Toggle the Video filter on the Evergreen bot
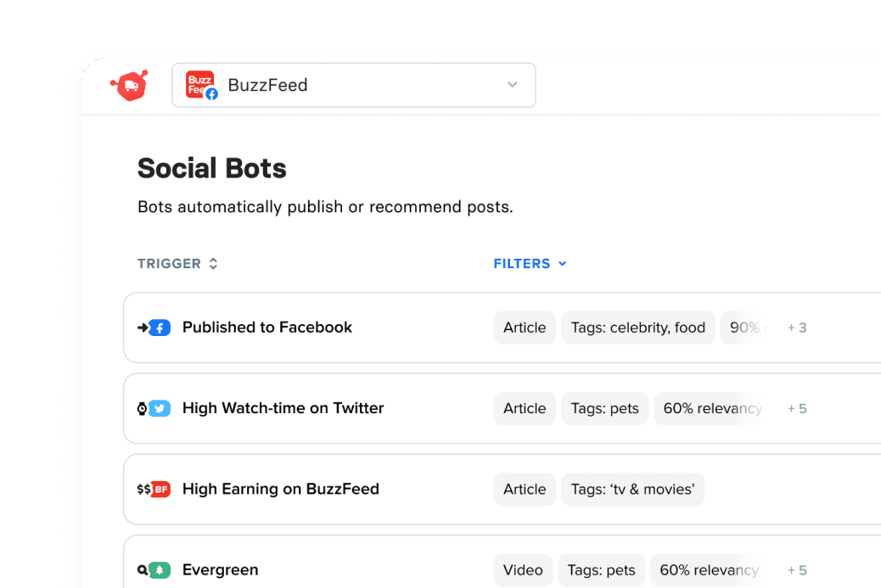 pyautogui.click(x=522, y=569)
